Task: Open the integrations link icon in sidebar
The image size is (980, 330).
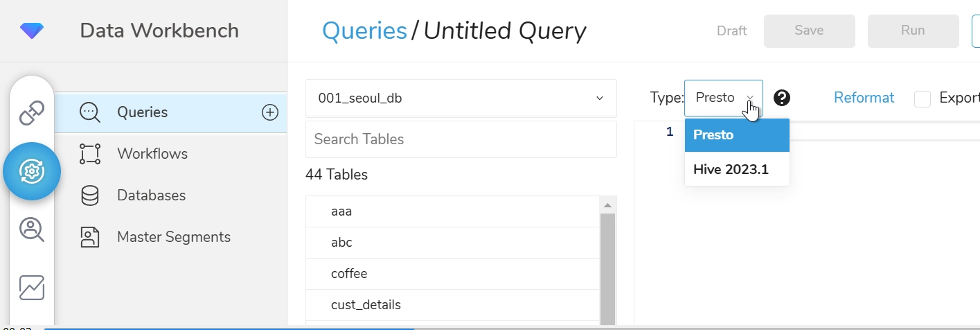Action: pos(32,113)
